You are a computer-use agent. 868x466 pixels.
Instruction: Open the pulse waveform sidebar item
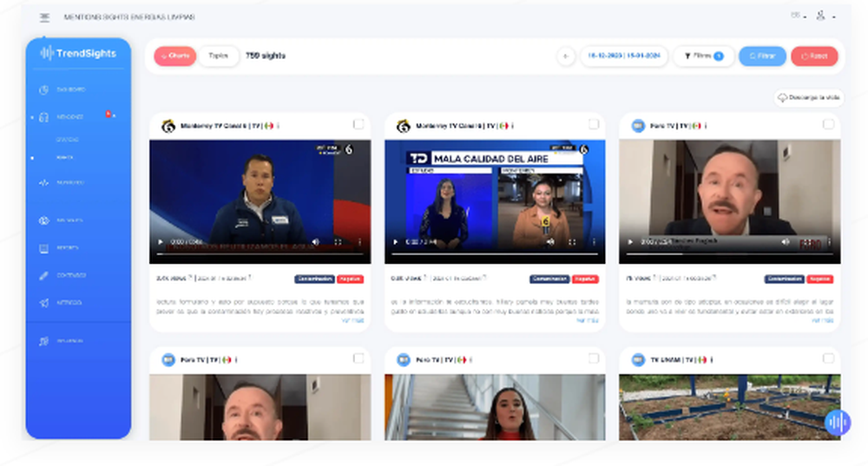click(x=43, y=182)
